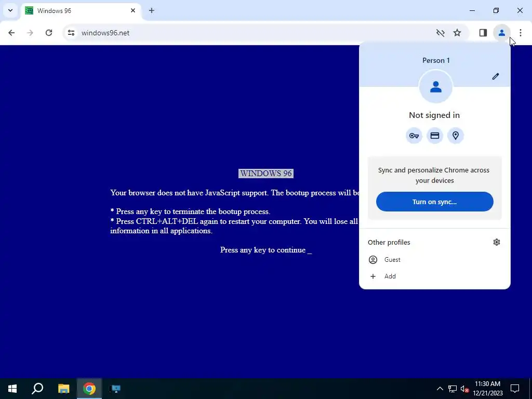View site information icon in address bar
This screenshot has height=399, width=532.
pyautogui.click(x=71, y=33)
